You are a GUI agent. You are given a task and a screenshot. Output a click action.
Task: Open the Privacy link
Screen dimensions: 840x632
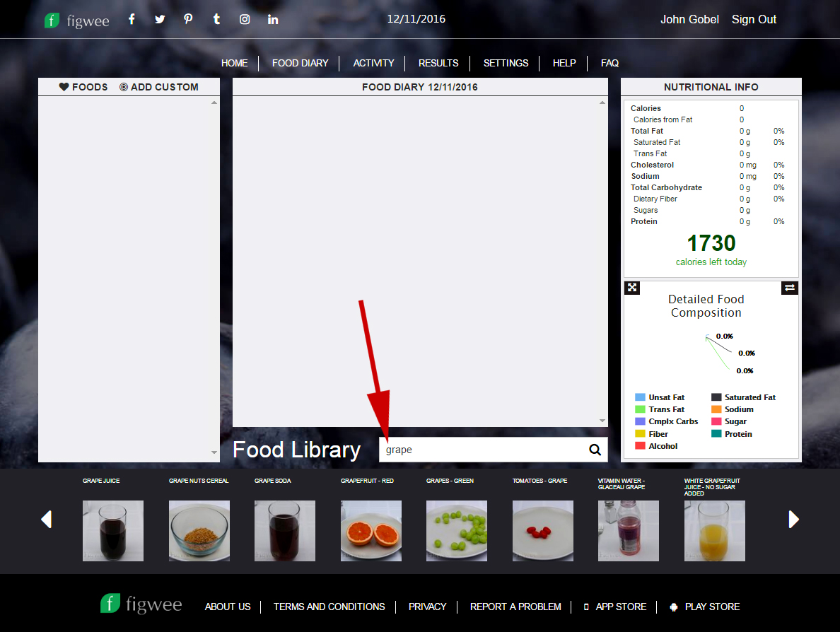pyautogui.click(x=428, y=607)
